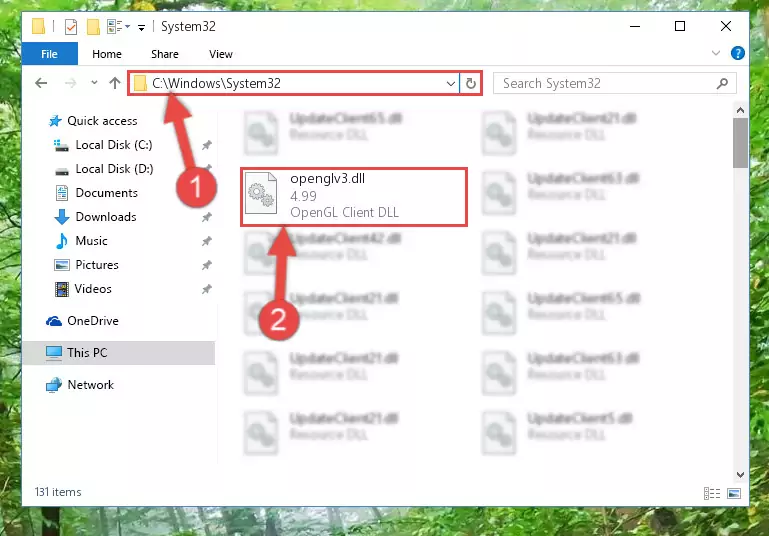This screenshot has height=536, width=769.
Task: Click the pin icon beside Downloads
Action: click(206, 217)
